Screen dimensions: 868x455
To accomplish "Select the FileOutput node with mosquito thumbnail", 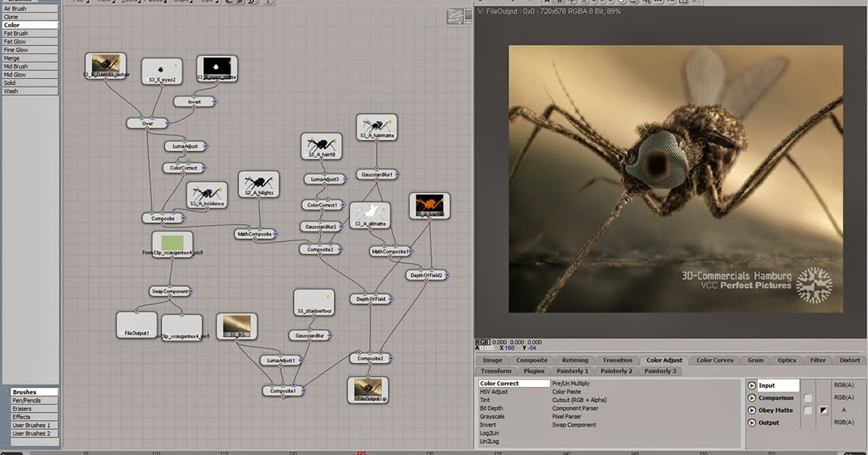I will pyautogui.click(x=368, y=389).
